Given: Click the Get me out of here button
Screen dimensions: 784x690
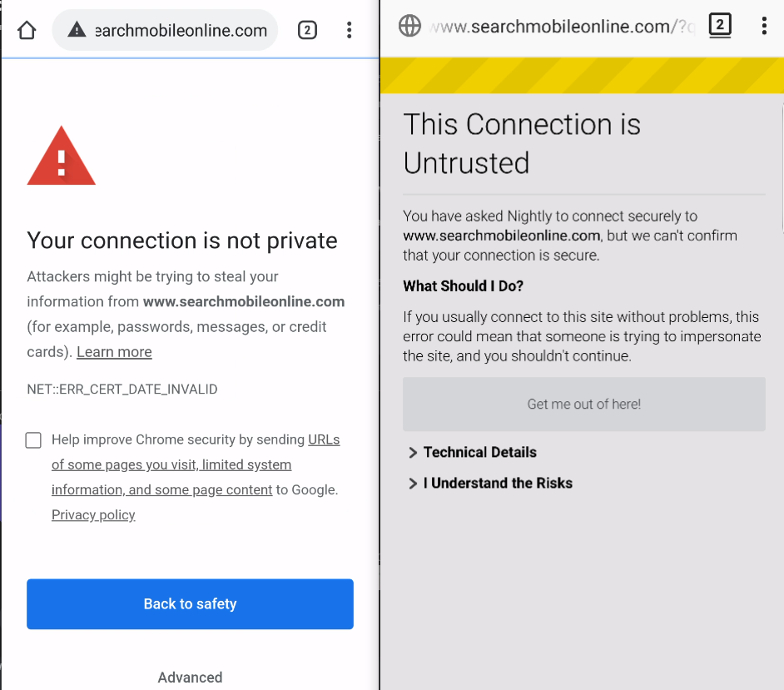Looking at the screenshot, I should (x=583, y=404).
